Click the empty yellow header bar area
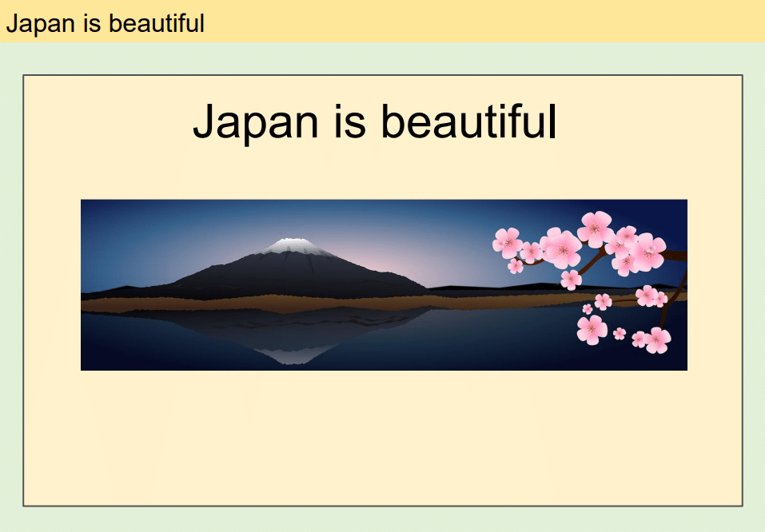 click(480, 22)
